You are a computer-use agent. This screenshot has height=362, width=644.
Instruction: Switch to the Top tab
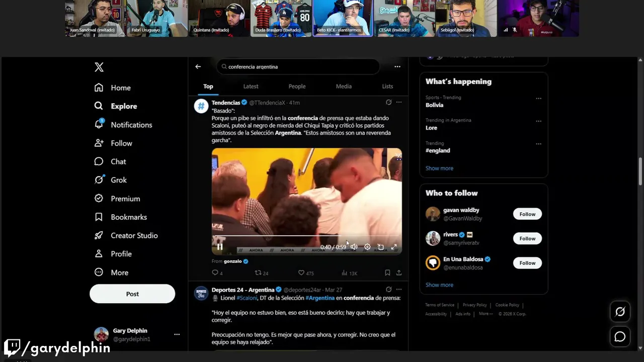click(x=208, y=86)
